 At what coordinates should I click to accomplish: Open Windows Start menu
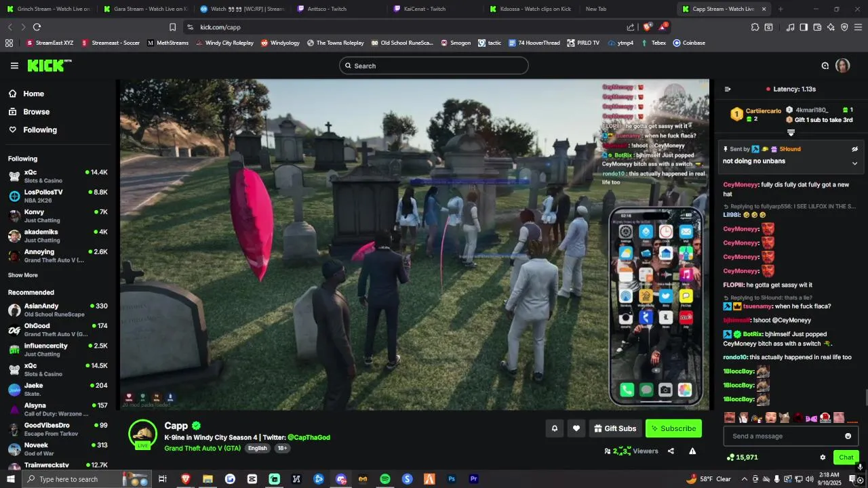tap(12, 479)
